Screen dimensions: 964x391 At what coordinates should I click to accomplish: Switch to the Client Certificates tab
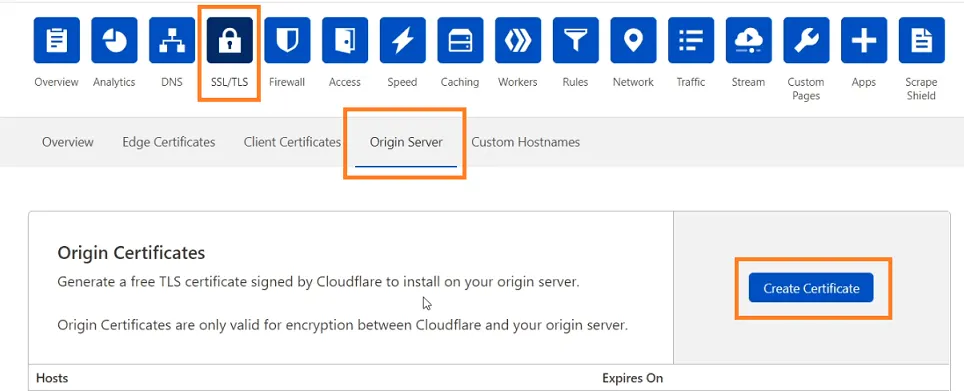coord(292,142)
